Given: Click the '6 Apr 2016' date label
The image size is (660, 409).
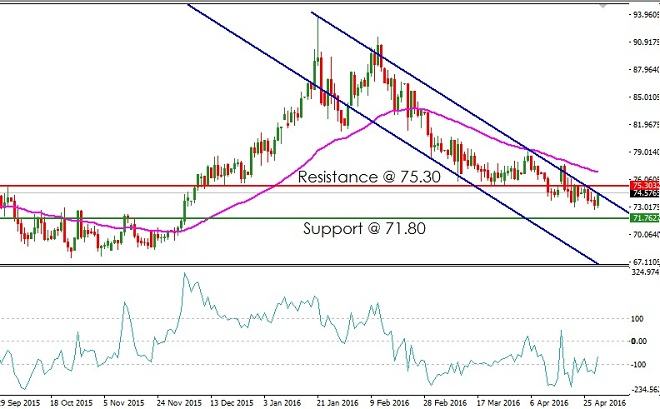Looking at the screenshot, I should coord(549,403).
